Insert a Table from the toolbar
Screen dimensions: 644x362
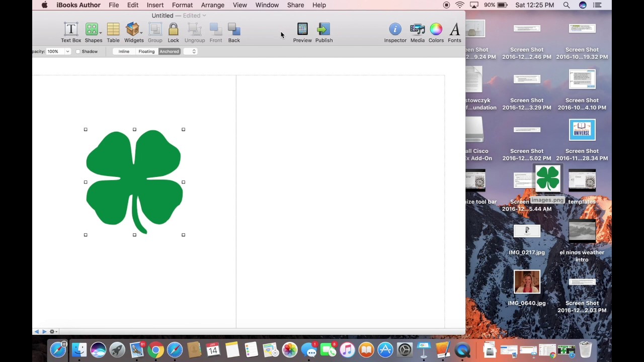point(113,32)
